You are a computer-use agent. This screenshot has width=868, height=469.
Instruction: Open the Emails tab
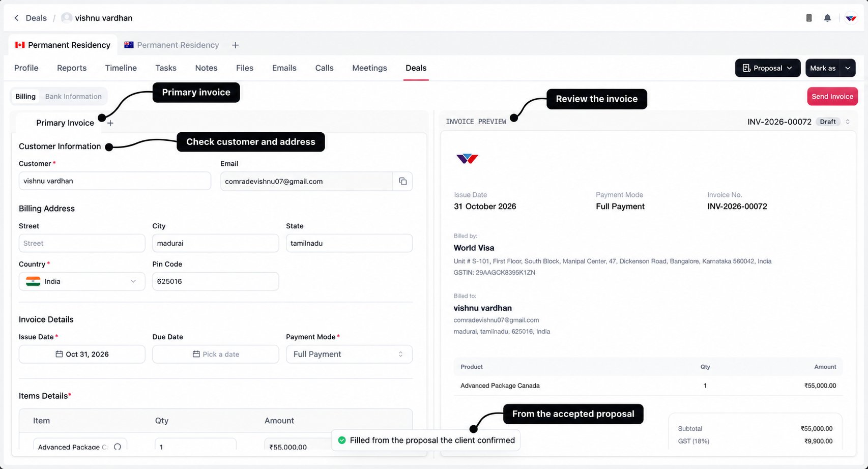pos(284,68)
